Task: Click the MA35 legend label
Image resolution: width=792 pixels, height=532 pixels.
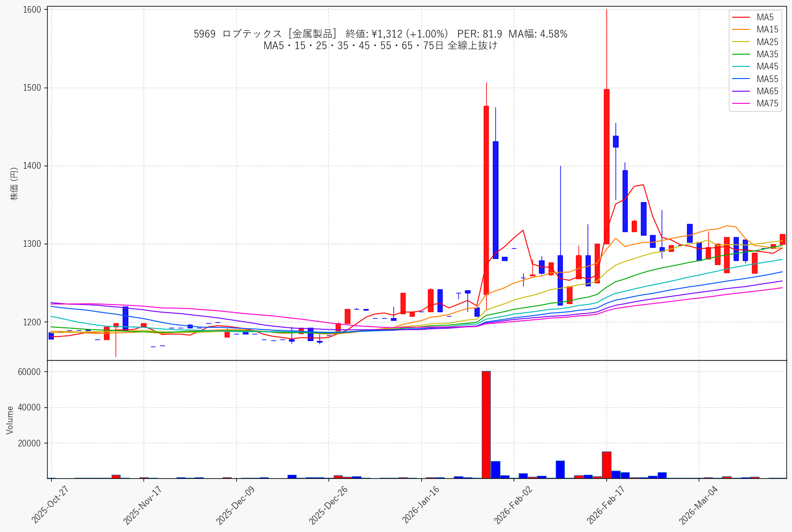Action: click(x=767, y=54)
